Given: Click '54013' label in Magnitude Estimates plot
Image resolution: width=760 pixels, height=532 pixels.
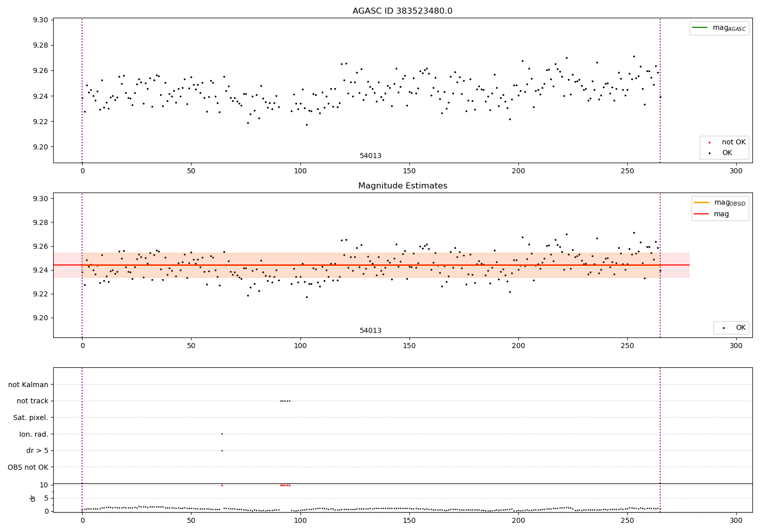Looking at the screenshot, I should 370,331.
